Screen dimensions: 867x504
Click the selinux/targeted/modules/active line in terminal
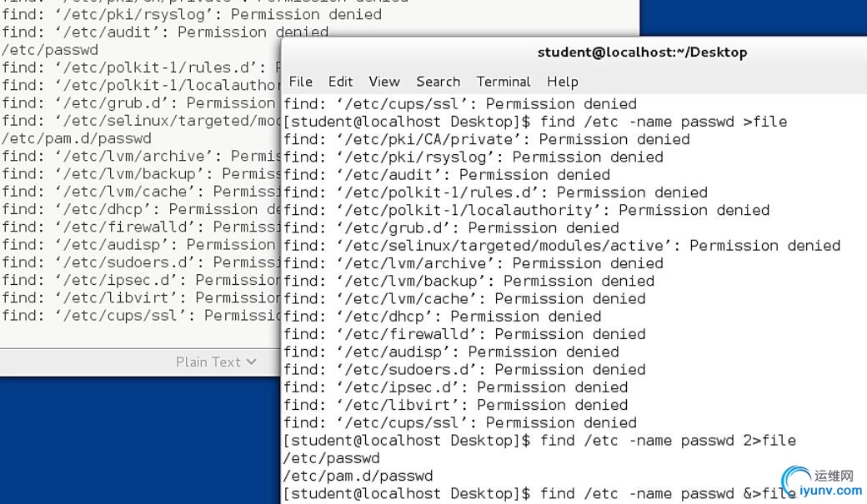click(562, 246)
